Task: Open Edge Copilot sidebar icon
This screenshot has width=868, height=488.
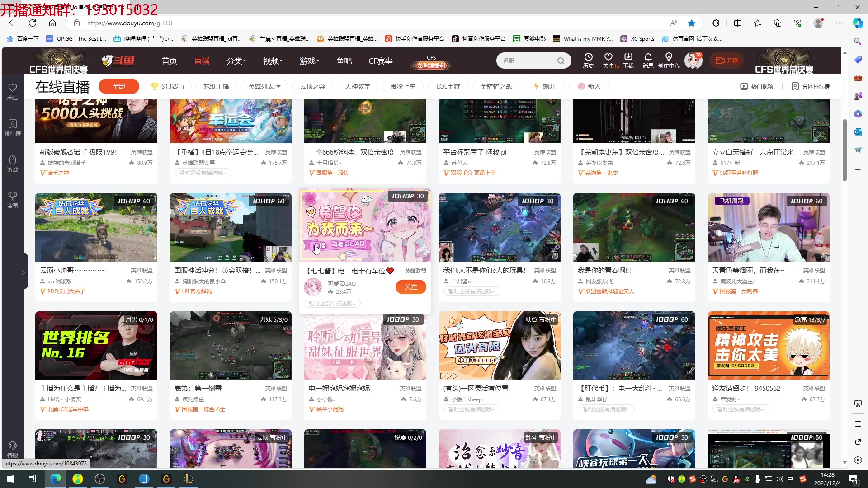Action: pyautogui.click(x=858, y=23)
